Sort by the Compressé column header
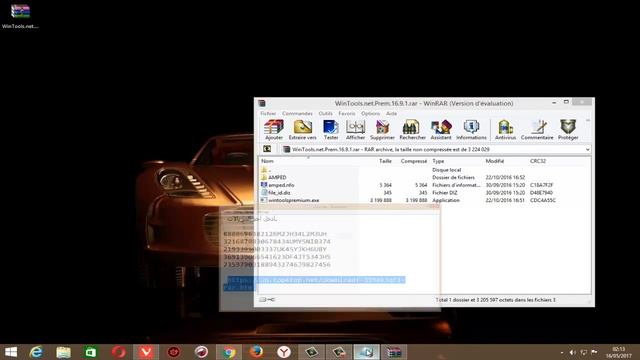The width and height of the screenshot is (640, 360). point(413,161)
